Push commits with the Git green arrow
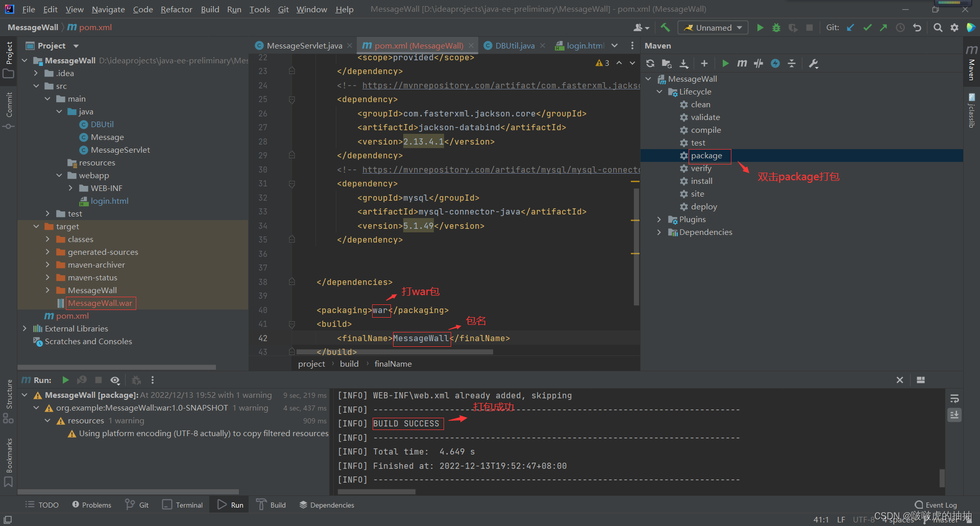The height and width of the screenshot is (526, 980). click(x=884, y=28)
